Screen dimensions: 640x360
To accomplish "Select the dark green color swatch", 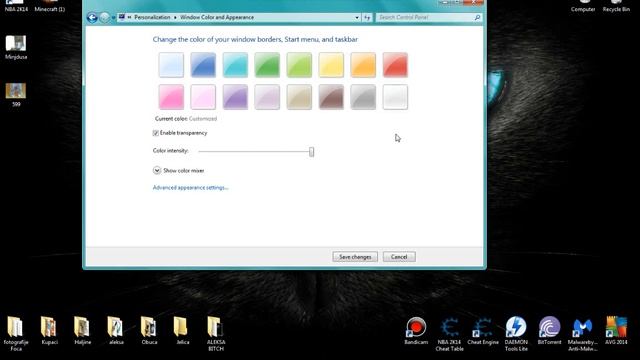I will point(267,65).
